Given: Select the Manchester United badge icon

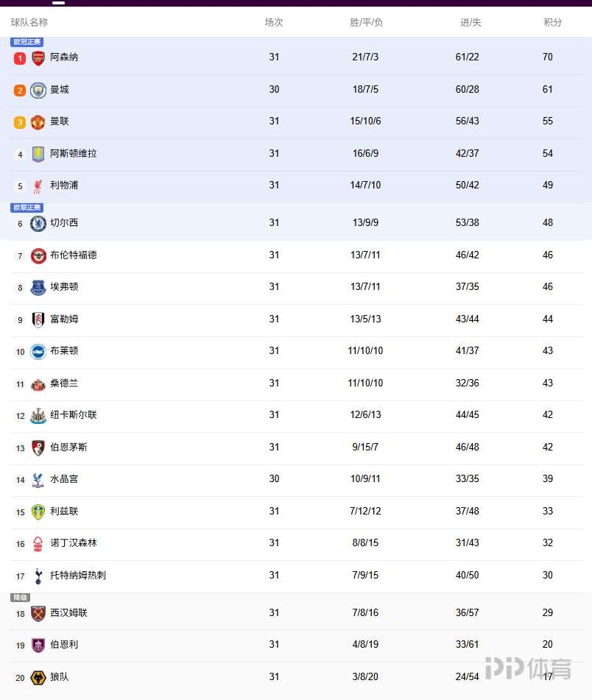Looking at the screenshot, I should click(38, 122).
